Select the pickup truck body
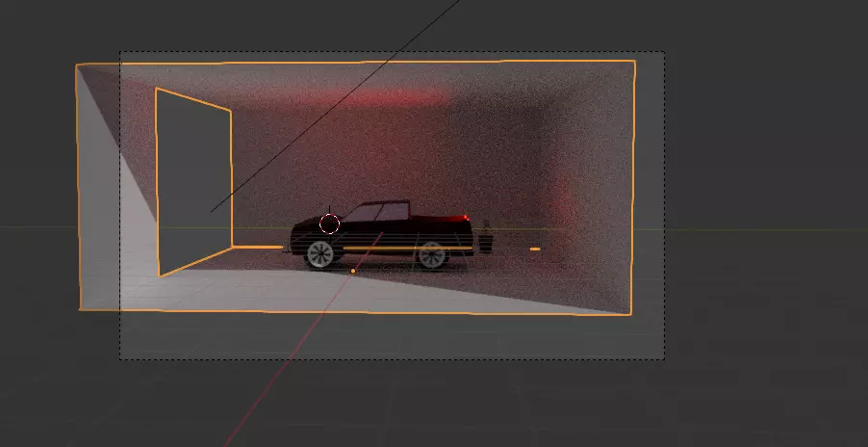The image size is (868, 447). click(382, 234)
